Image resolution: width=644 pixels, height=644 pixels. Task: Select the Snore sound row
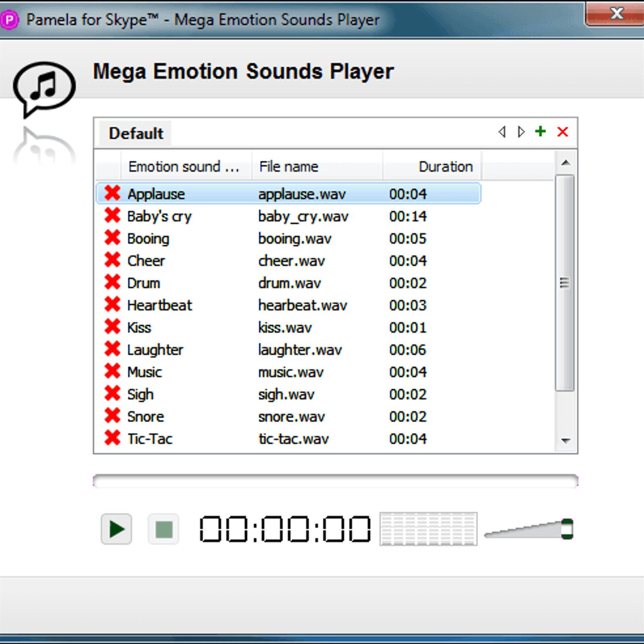pyautogui.click(x=289, y=416)
